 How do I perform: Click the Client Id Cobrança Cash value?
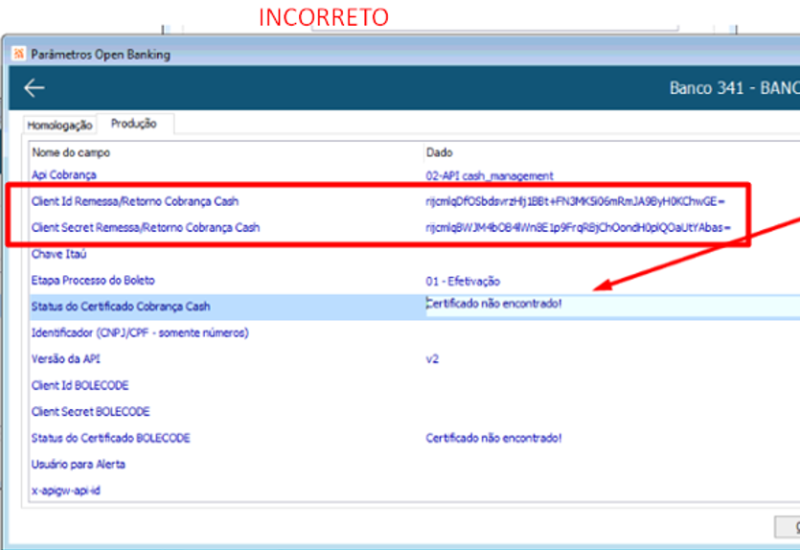[x=575, y=202]
